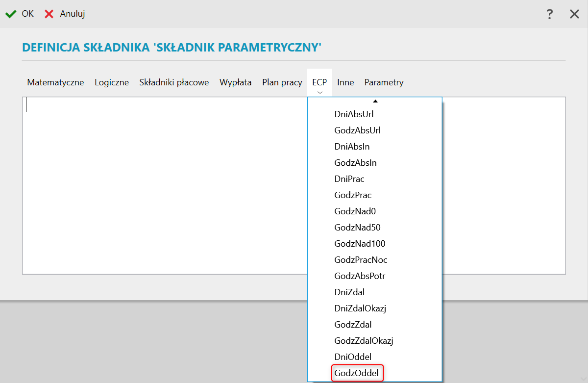Collapse the ECP dropdown chevron
588x383 pixels.
pos(319,92)
